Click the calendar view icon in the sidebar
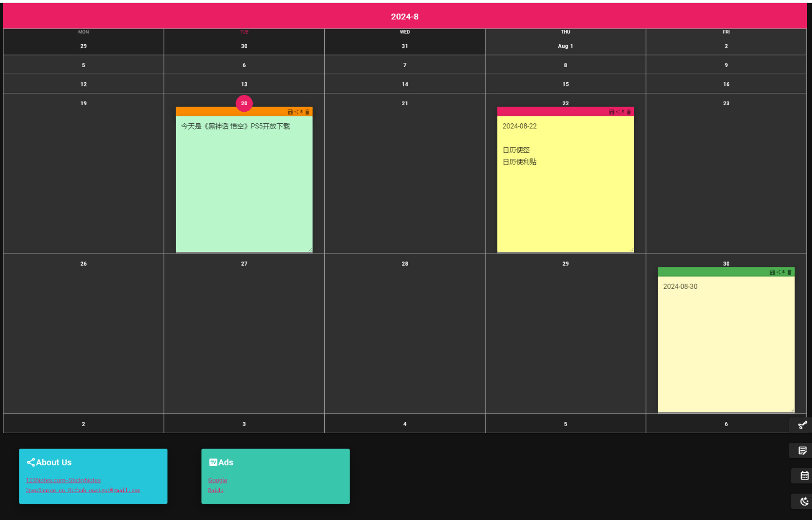The image size is (812, 520). pos(804,476)
